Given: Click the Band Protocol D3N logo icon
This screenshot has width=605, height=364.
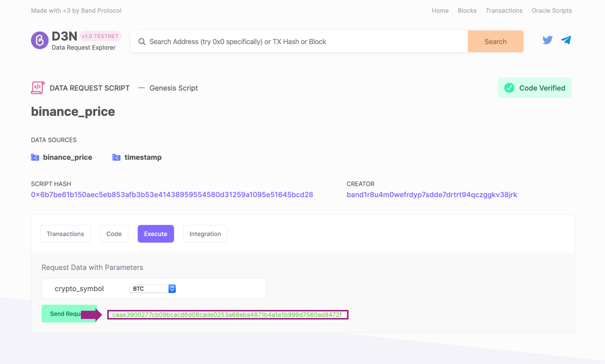Looking at the screenshot, I should click(x=39, y=40).
